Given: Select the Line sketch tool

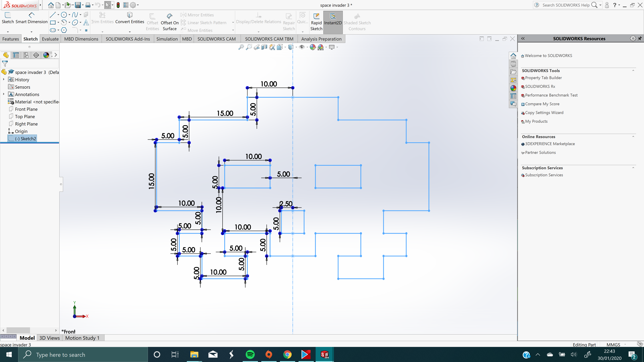Looking at the screenshot, I should click(52, 15).
